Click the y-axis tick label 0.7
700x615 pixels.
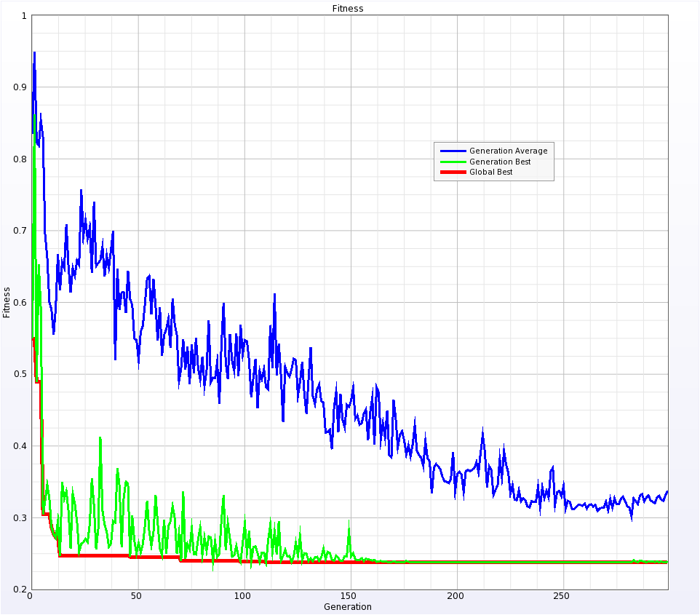coord(20,231)
